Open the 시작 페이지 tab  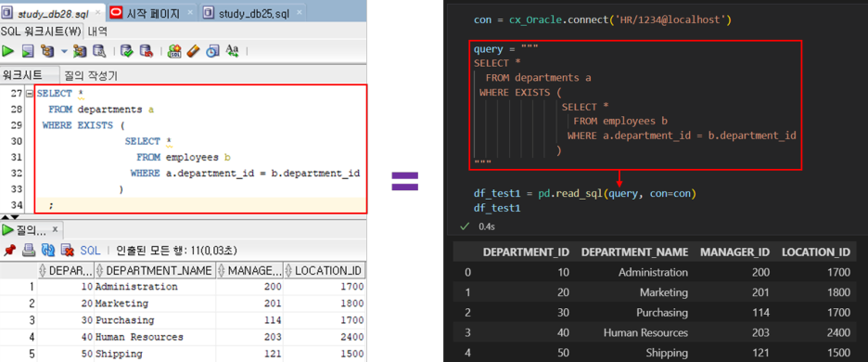pyautogui.click(x=153, y=14)
